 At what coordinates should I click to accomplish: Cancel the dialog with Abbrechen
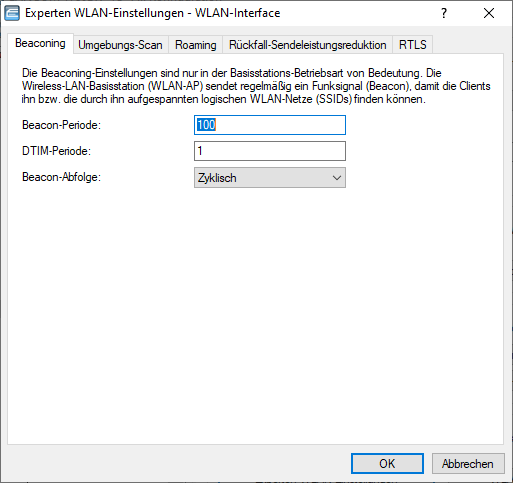pyautogui.click(x=468, y=463)
